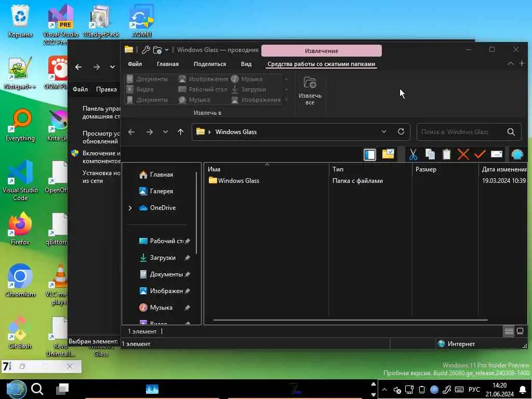
Task: Open the quick access toolbar dropdown arrow
Action: [167, 50]
